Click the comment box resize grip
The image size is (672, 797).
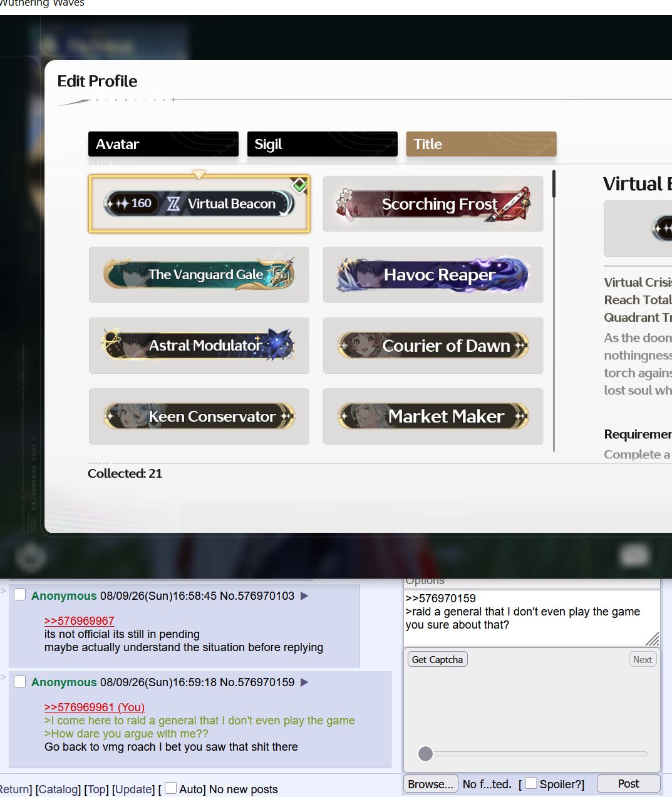653,639
